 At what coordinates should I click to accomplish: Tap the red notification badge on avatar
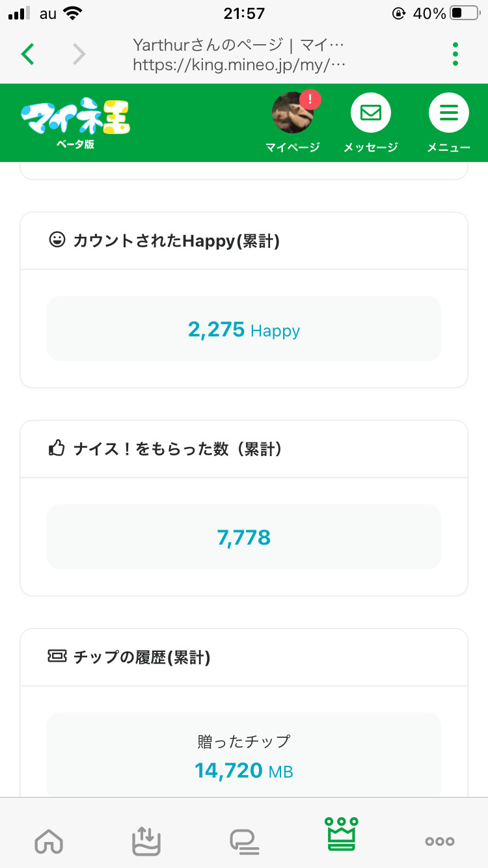[x=310, y=99]
